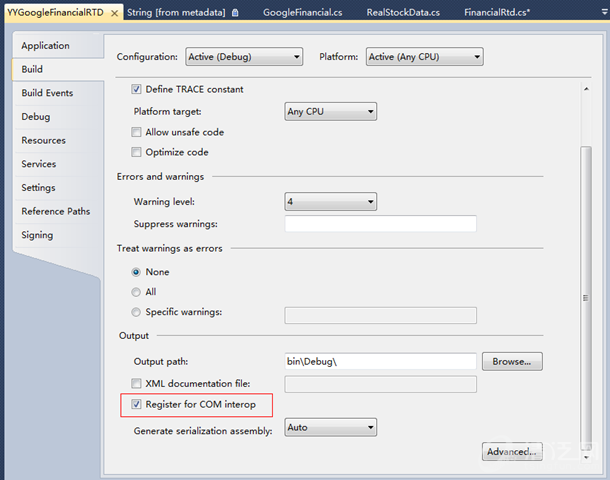Click the Browse... button for output path

point(512,361)
